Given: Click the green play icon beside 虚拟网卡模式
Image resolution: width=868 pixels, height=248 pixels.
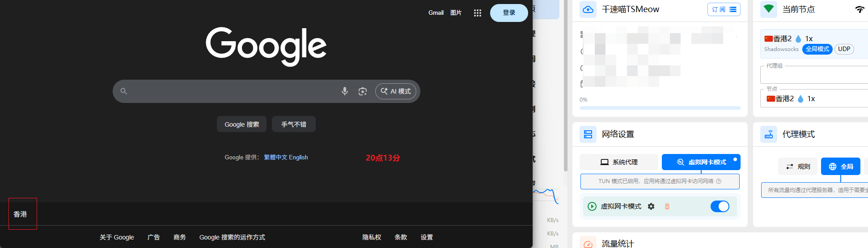Looking at the screenshot, I should coord(592,206).
